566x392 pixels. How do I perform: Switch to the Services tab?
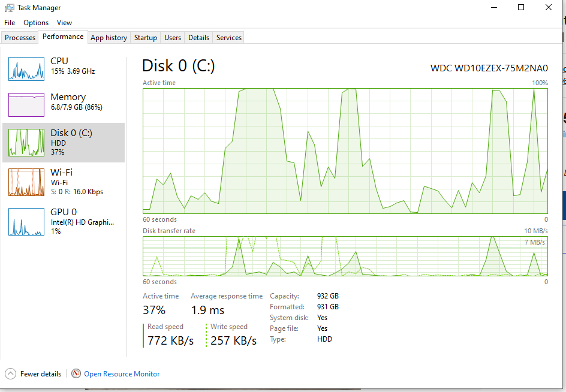(x=229, y=38)
